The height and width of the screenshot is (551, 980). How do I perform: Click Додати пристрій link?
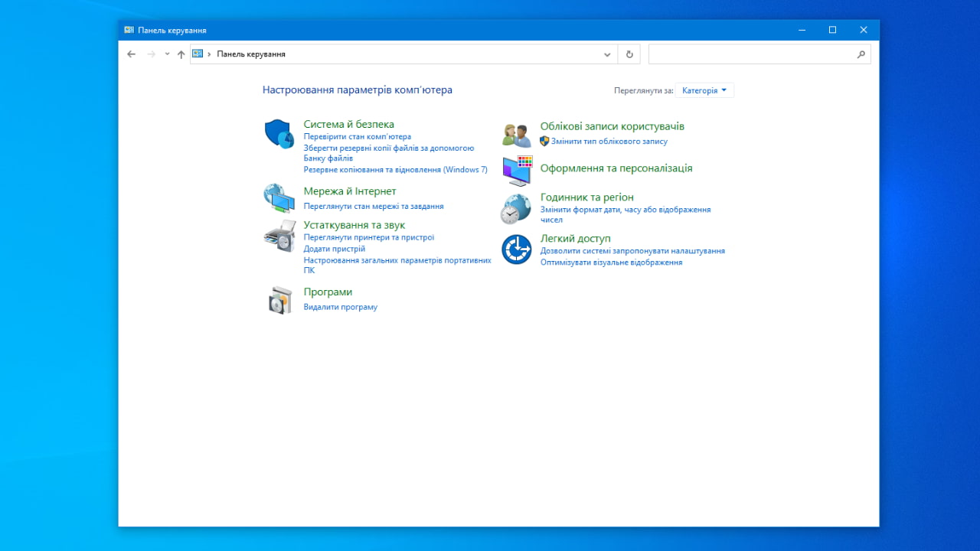pos(335,249)
